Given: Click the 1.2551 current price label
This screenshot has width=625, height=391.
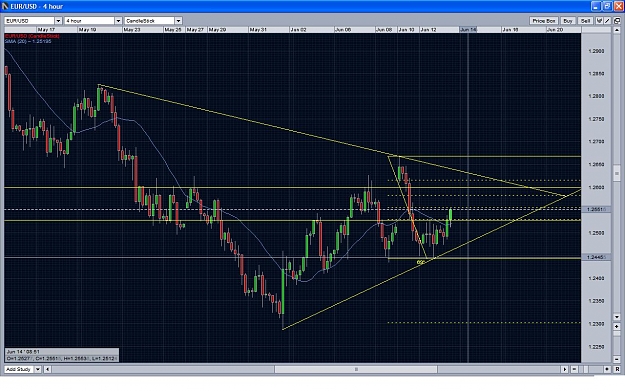Looking at the screenshot, I should 596,209.
